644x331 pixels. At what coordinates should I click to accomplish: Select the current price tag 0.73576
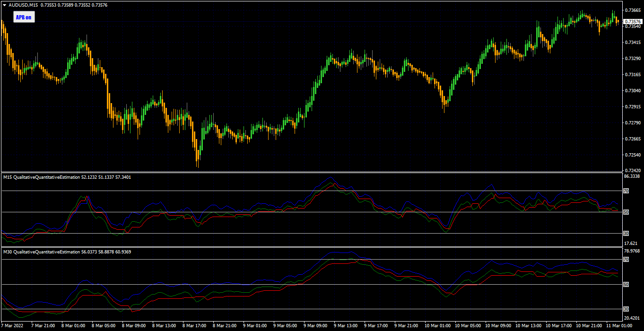point(633,22)
